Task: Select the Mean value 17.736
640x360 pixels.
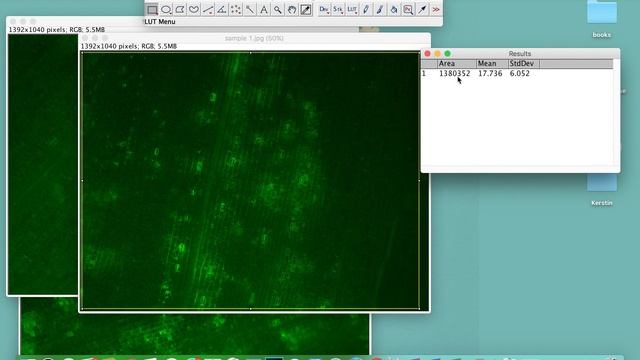Action: coord(490,73)
